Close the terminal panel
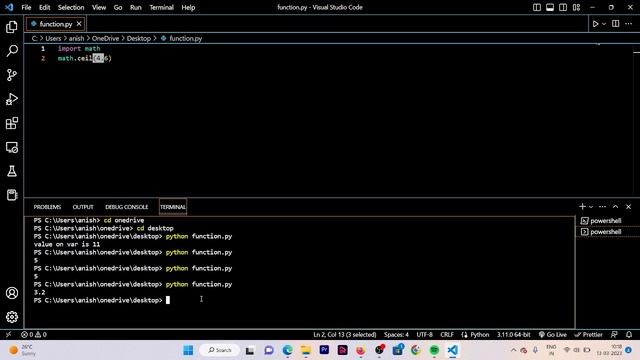 coord(629,207)
